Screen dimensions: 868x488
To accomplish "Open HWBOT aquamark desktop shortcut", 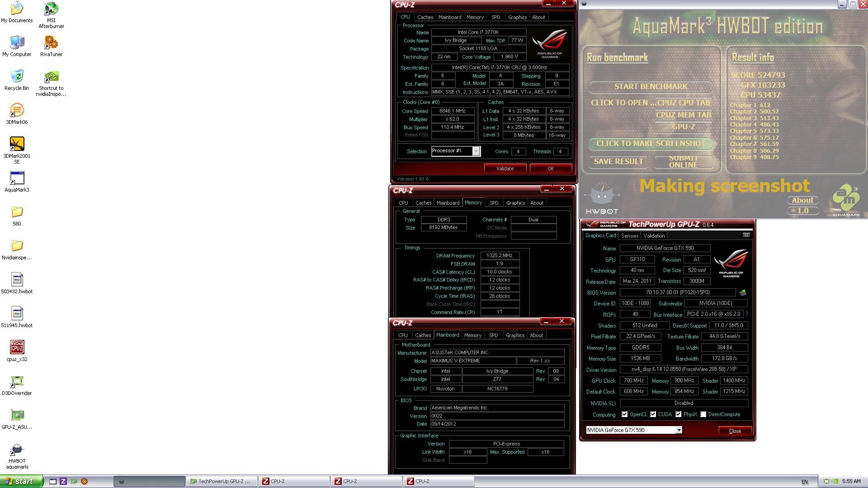I will (17, 456).
